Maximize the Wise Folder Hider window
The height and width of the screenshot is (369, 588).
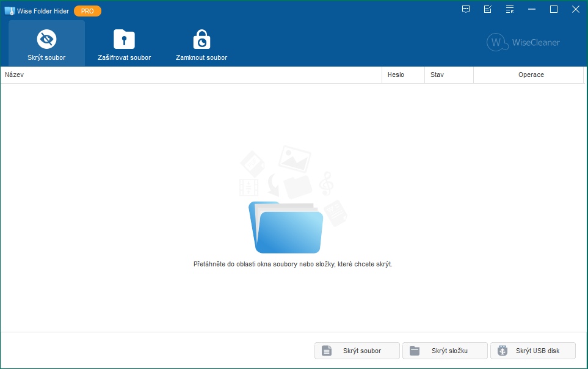(x=554, y=9)
